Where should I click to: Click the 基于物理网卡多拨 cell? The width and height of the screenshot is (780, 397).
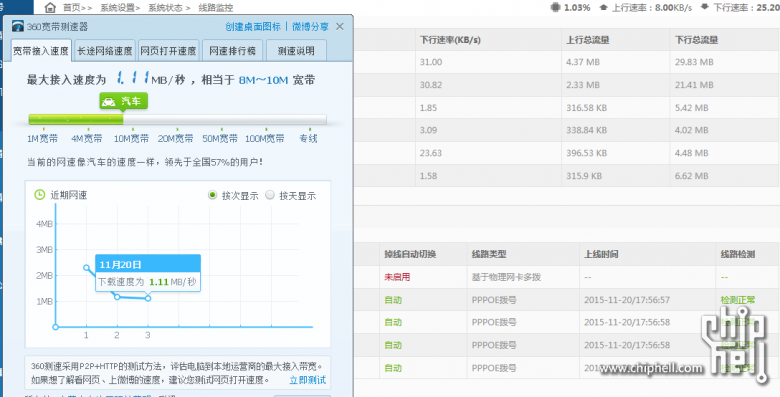pos(506,277)
